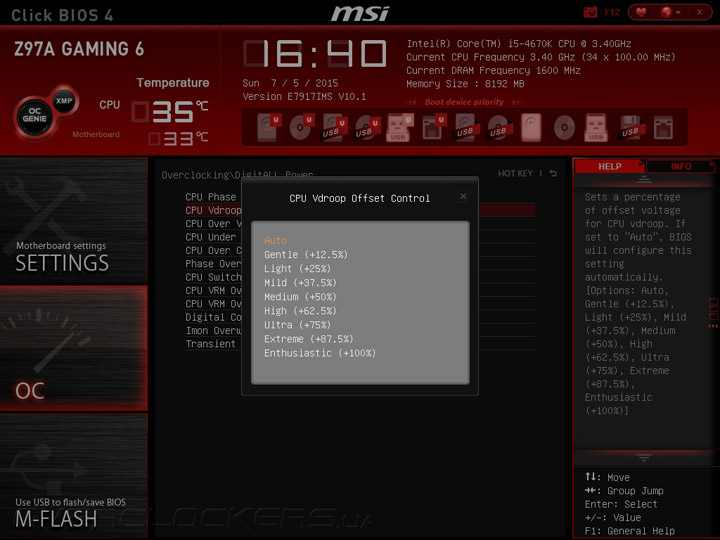Select the UEFI USB key boot icon
The image size is (720, 540).
[399, 127]
